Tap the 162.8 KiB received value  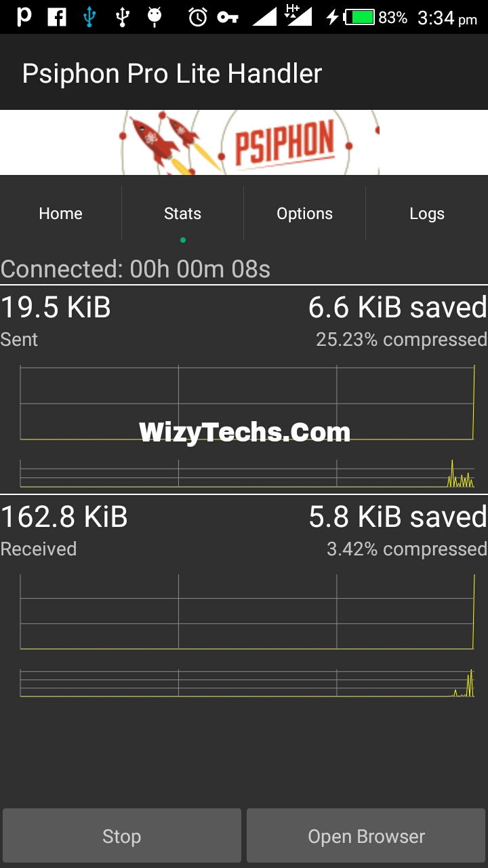[x=64, y=517]
